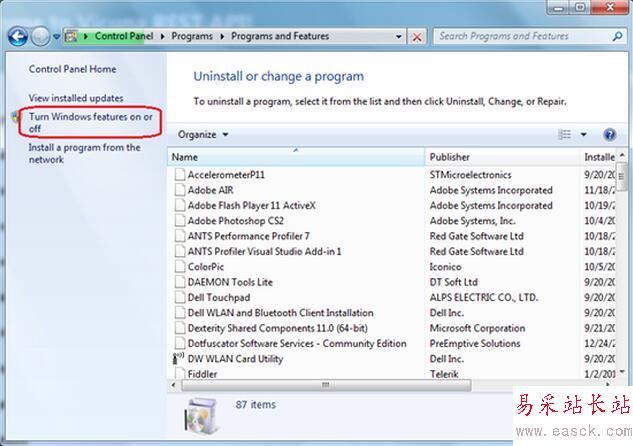Click the vertical scrollbar down arrow
Image resolution: width=633 pixels, height=446 pixels.
pos(622,372)
